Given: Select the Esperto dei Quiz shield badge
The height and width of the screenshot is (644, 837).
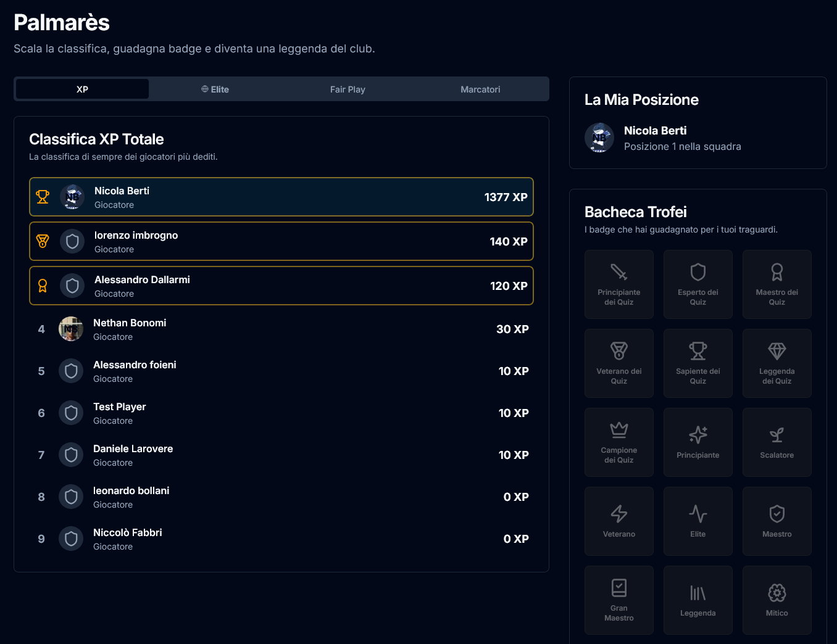Looking at the screenshot, I should click(x=697, y=284).
